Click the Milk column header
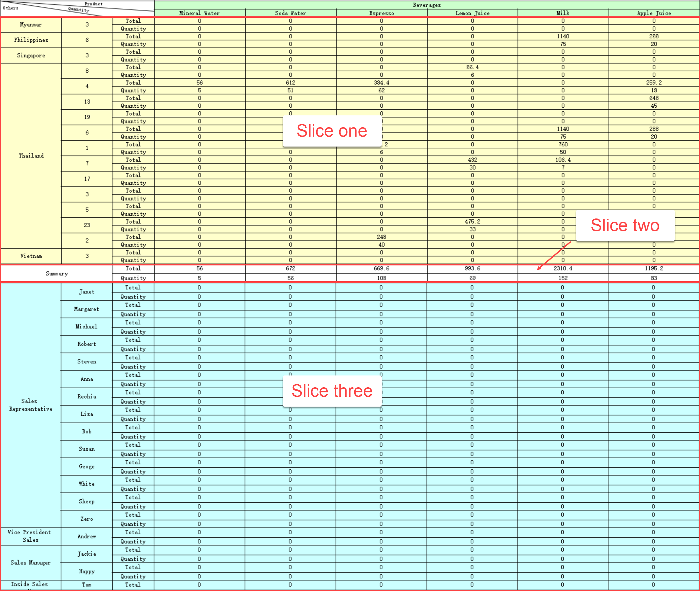700x591 pixels. click(563, 13)
